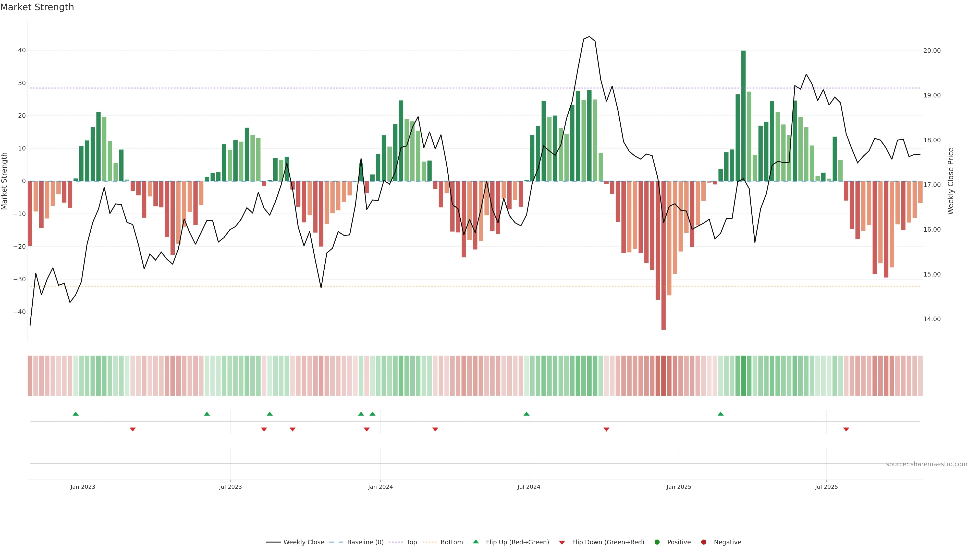This screenshot has width=980, height=551.
Task: Click Flip Down red triangle legend icon
Action: 562,543
